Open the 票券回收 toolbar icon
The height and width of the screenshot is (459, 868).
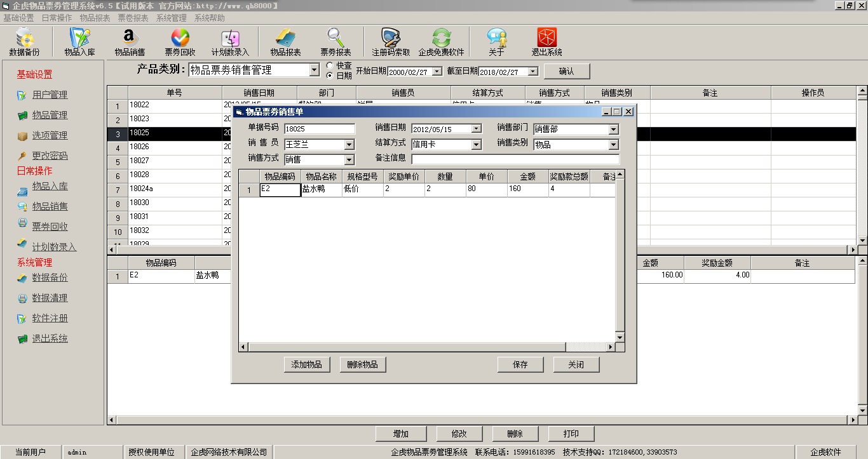click(180, 43)
